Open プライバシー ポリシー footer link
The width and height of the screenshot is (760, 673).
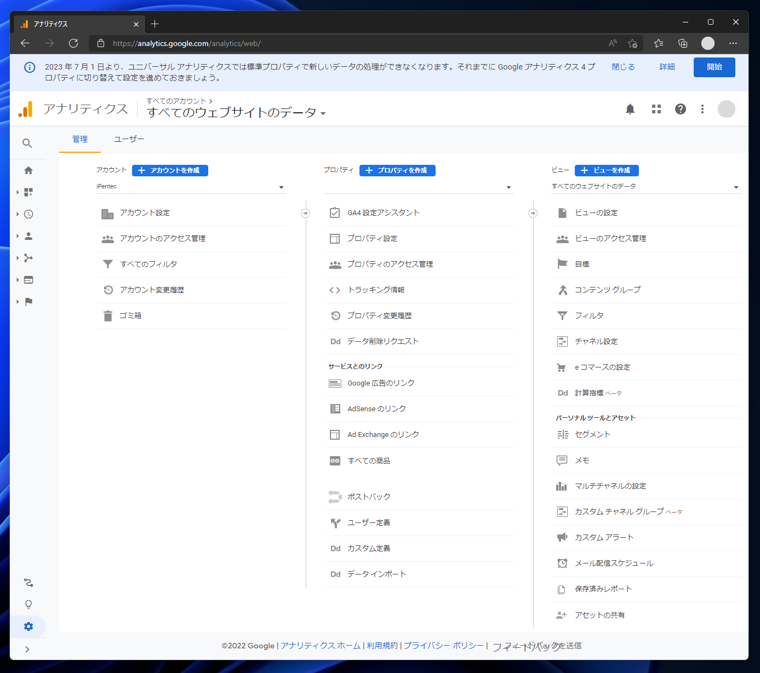point(443,645)
